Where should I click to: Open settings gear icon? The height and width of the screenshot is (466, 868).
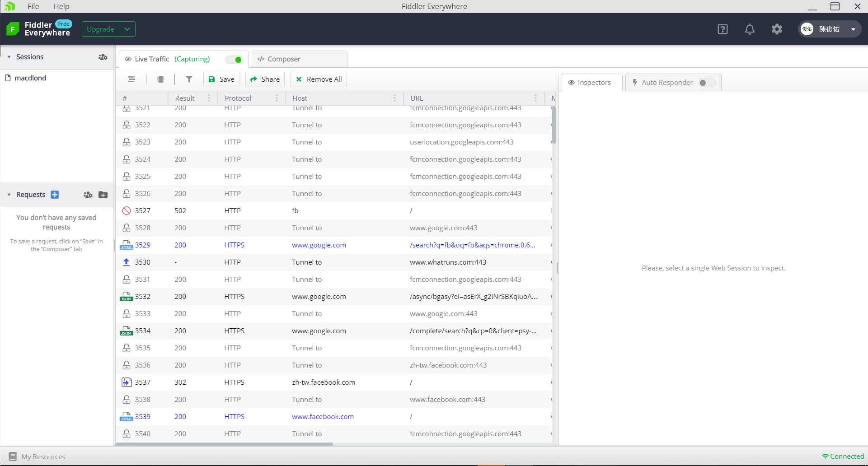[x=777, y=29]
